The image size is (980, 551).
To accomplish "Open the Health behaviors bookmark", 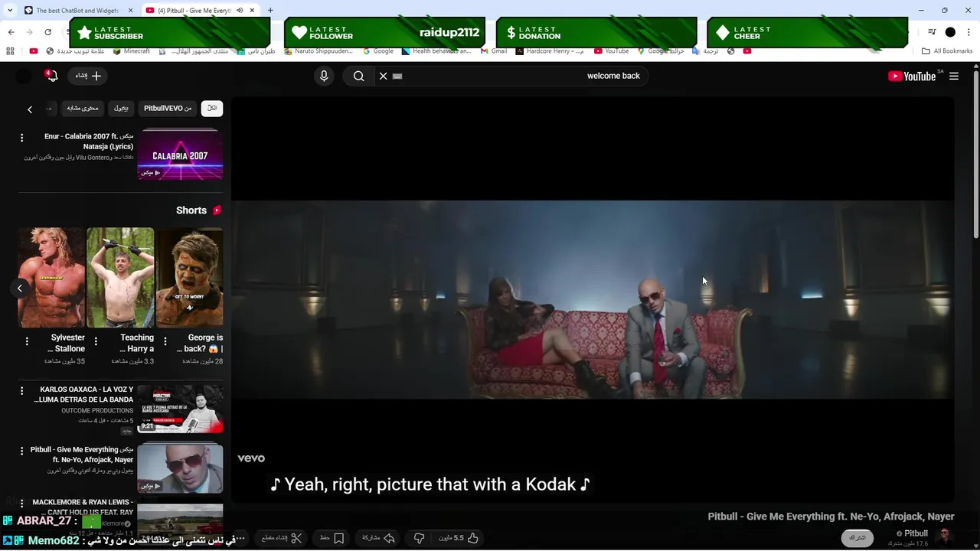I will click(436, 51).
